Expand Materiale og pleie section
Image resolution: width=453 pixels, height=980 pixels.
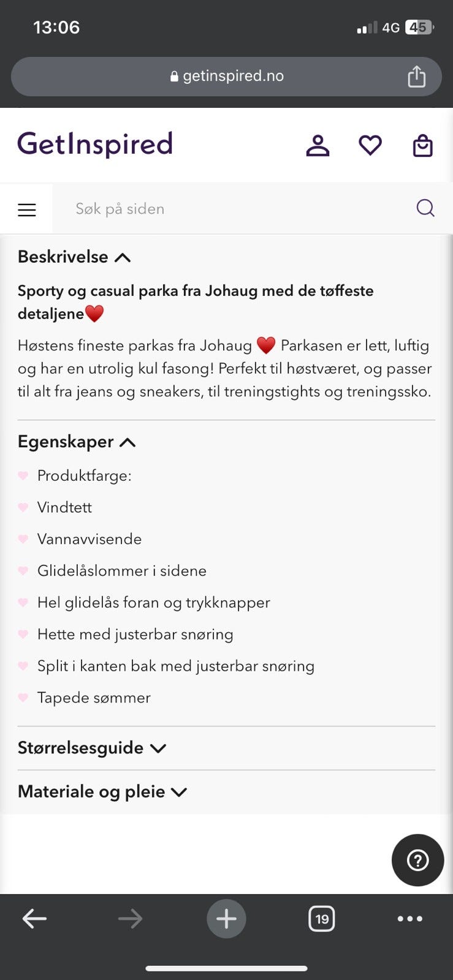(x=102, y=791)
